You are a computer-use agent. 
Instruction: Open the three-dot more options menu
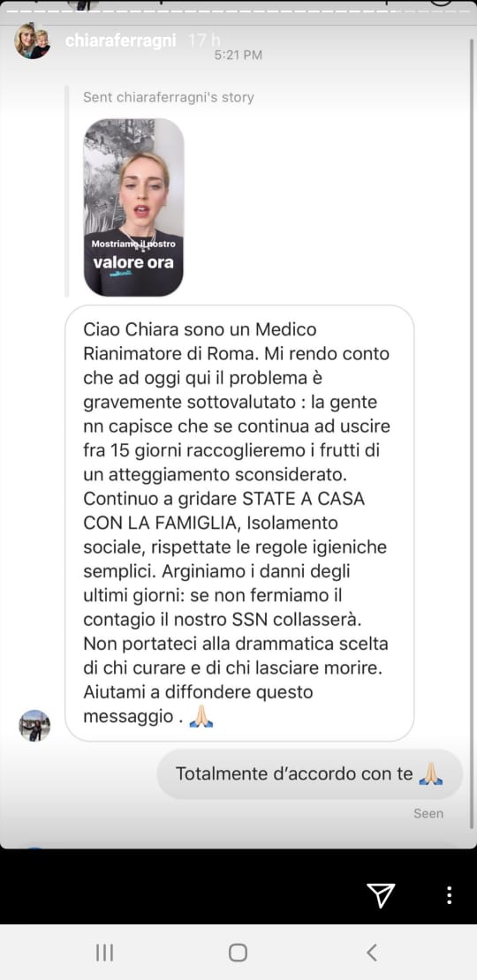click(x=449, y=895)
